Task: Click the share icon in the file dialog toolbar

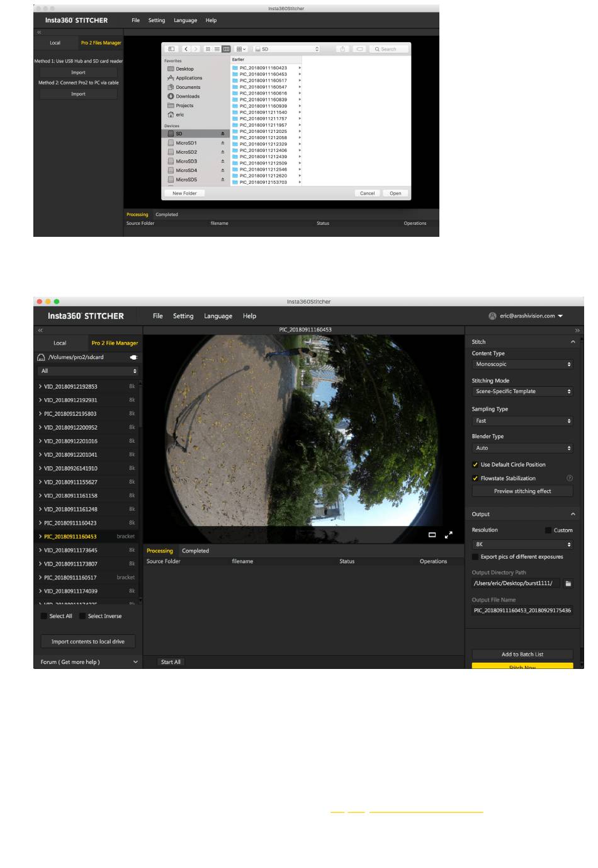Action: pyautogui.click(x=342, y=49)
